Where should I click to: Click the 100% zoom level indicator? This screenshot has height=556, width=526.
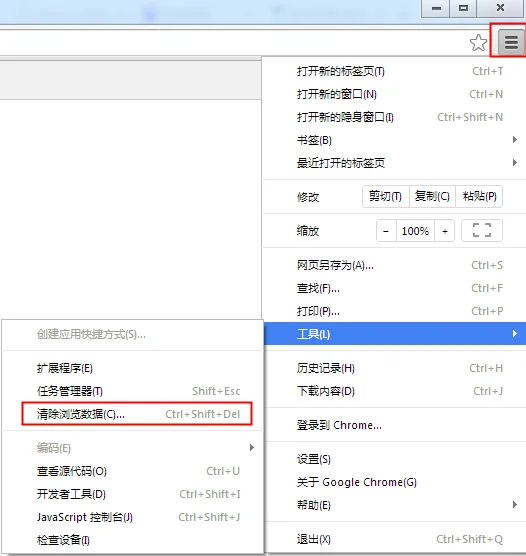415,231
